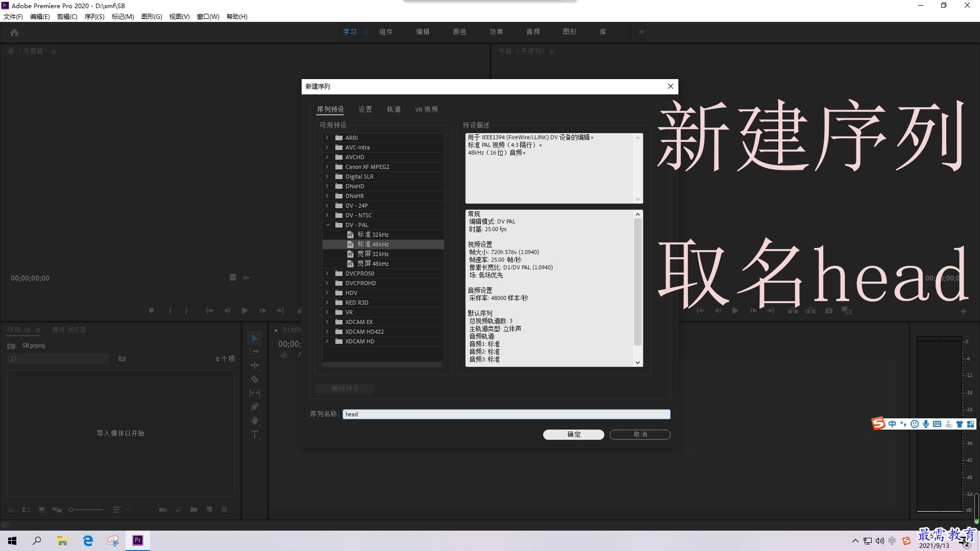Select the Selection tool arrow

coord(255,338)
